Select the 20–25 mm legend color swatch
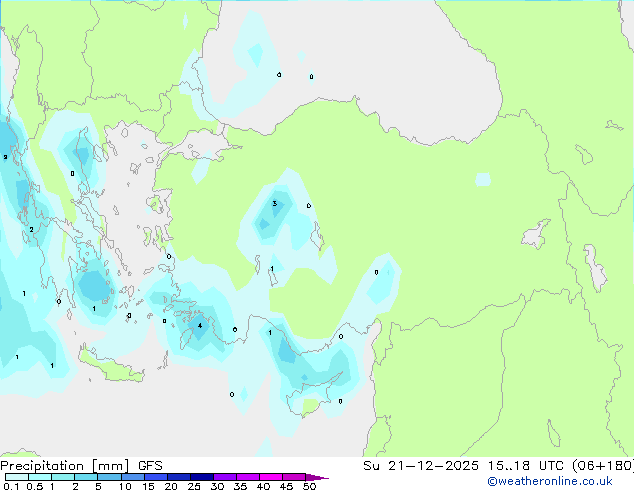634x490 pixels. (x=178, y=477)
